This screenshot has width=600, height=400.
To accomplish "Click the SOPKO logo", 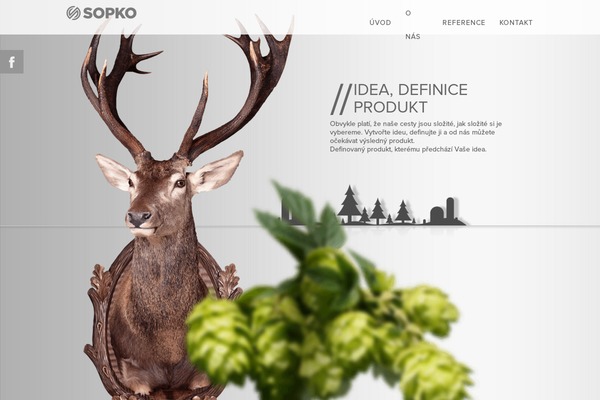I will coord(101,13).
